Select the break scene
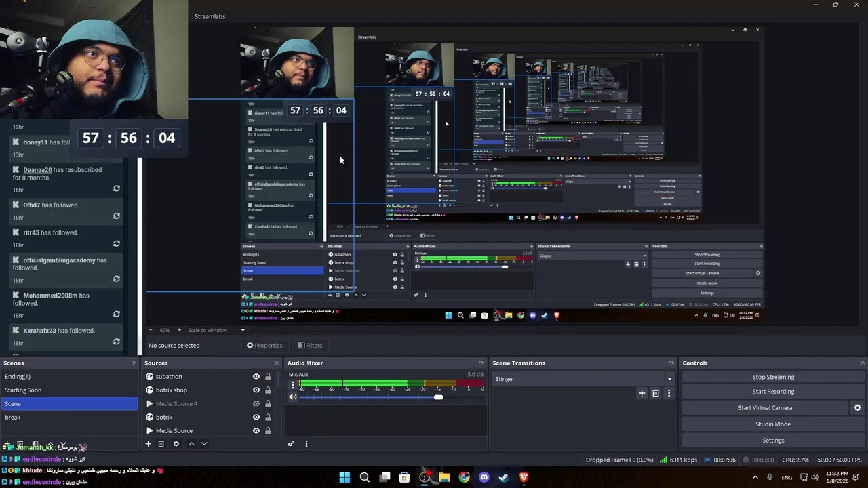 (x=69, y=418)
